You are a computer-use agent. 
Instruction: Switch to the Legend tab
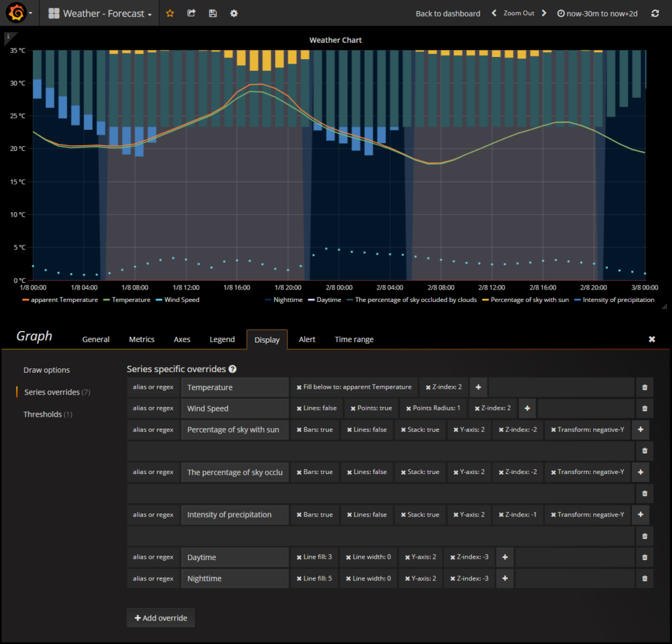[222, 339]
